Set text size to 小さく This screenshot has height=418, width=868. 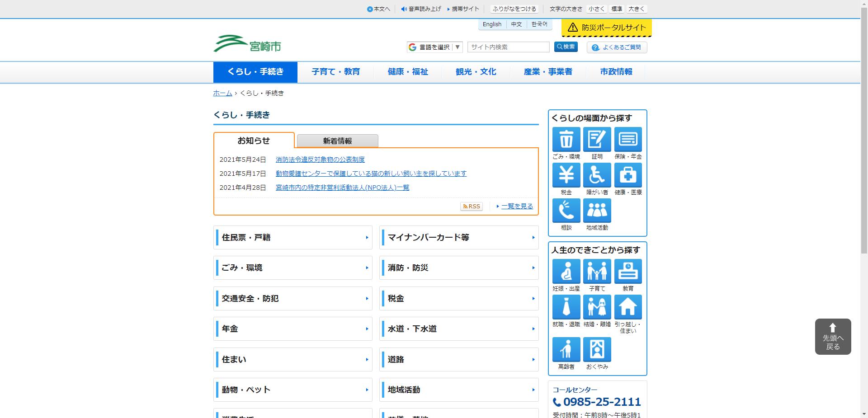click(596, 9)
